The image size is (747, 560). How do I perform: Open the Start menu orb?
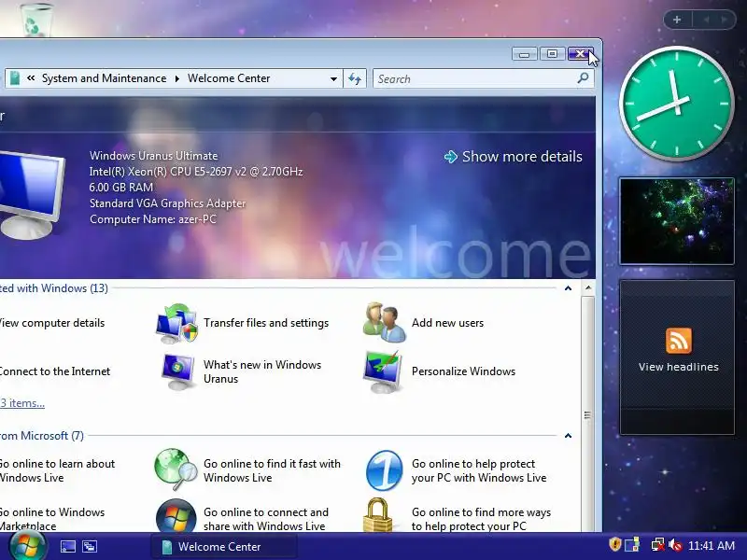click(x=27, y=546)
